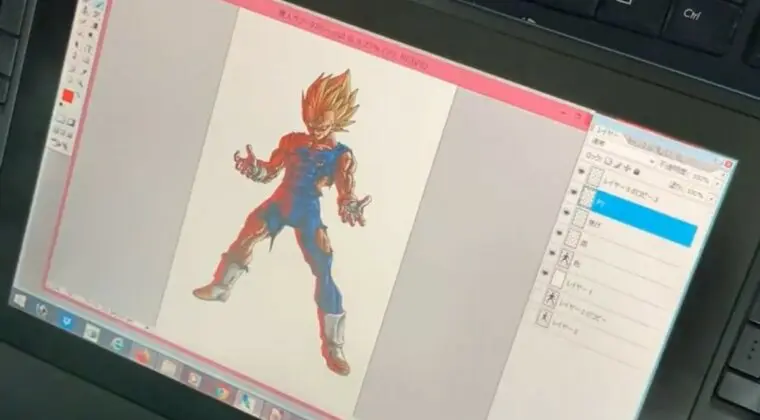
Task: Toggle eye of third layer in list
Action: tap(566, 211)
